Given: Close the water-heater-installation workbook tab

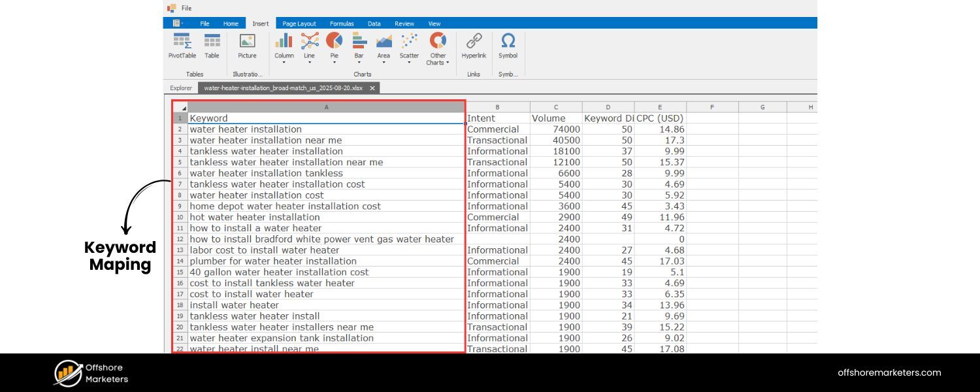Looking at the screenshot, I should pyautogui.click(x=372, y=87).
